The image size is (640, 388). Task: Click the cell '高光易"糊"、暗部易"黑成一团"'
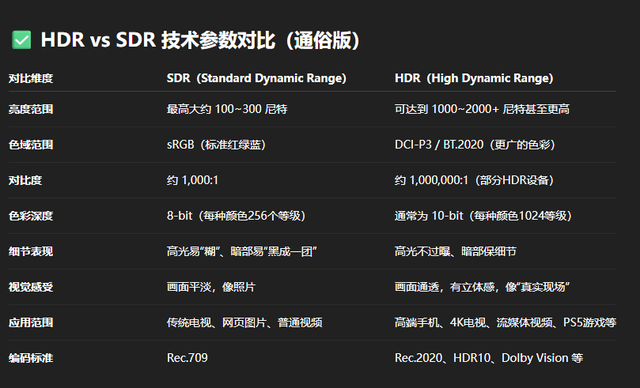pyautogui.click(x=242, y=251)
